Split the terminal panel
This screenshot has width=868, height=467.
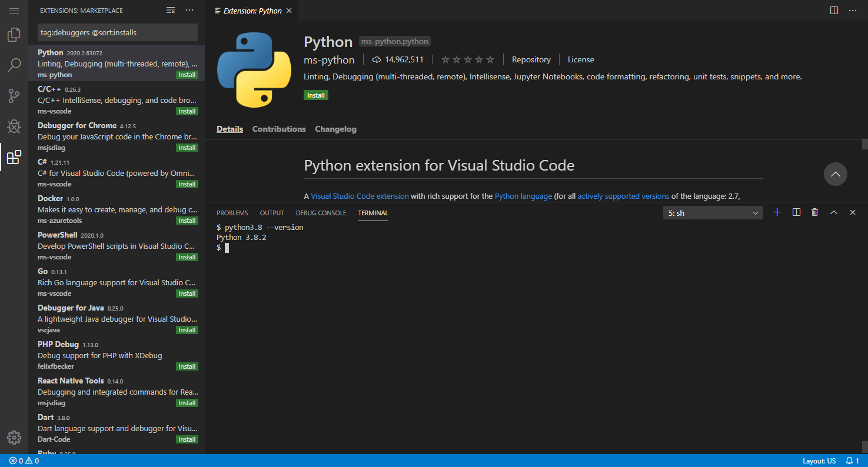pos(796,212)
